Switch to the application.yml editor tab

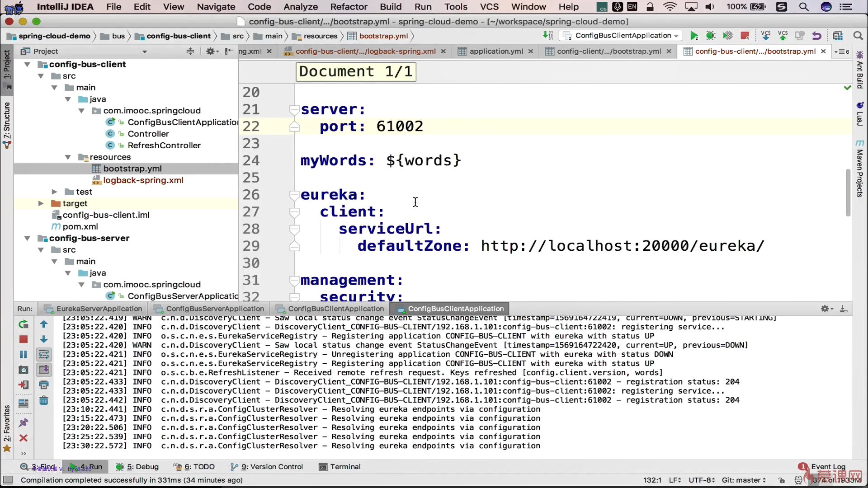[x=496, y=52]
